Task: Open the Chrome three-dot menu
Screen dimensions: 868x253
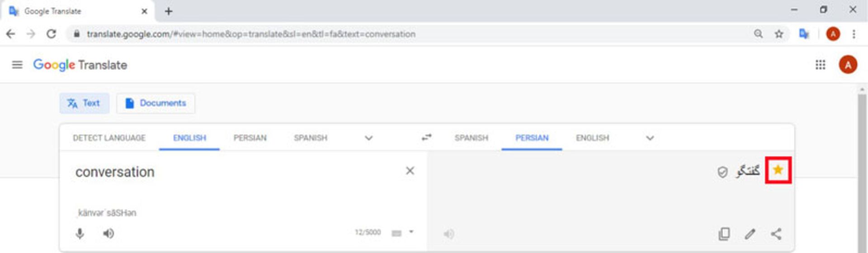Action: (854, 34)
